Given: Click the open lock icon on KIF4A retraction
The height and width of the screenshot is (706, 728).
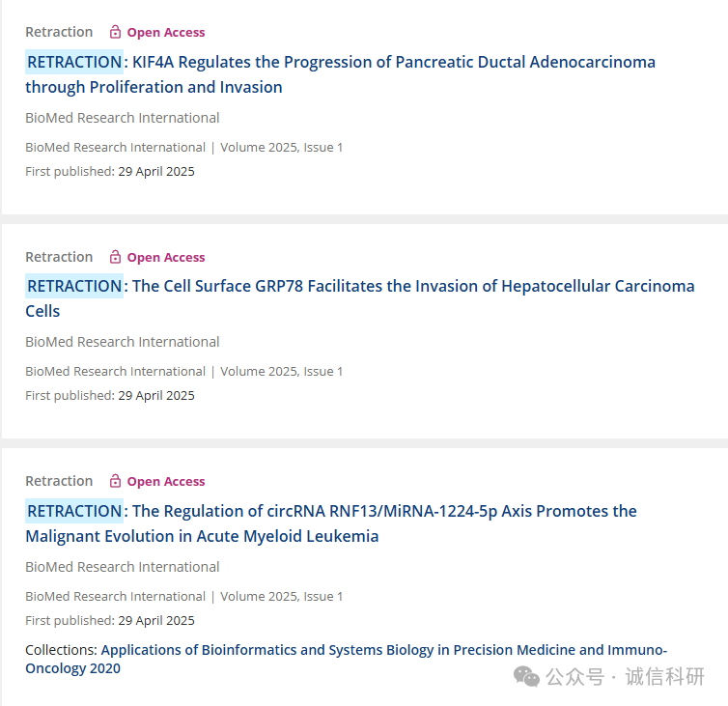Looking at the screenshot, I should tap(115, 32).
